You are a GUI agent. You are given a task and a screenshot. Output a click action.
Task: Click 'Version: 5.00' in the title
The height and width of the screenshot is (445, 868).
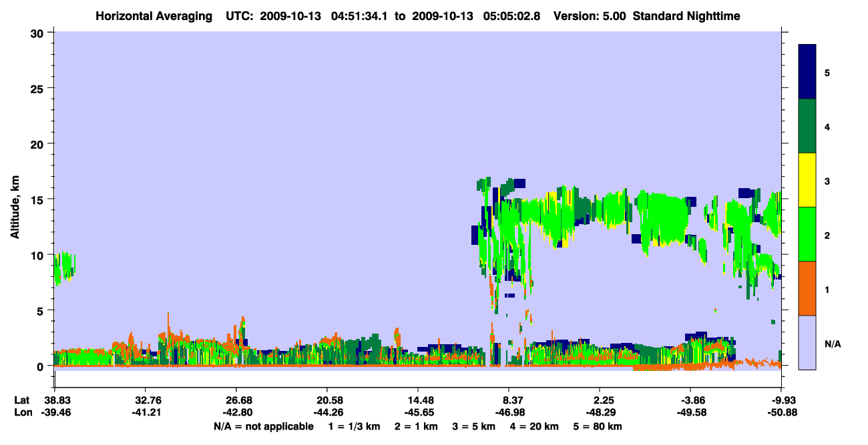pyautogui.click(x=590, y=16)
